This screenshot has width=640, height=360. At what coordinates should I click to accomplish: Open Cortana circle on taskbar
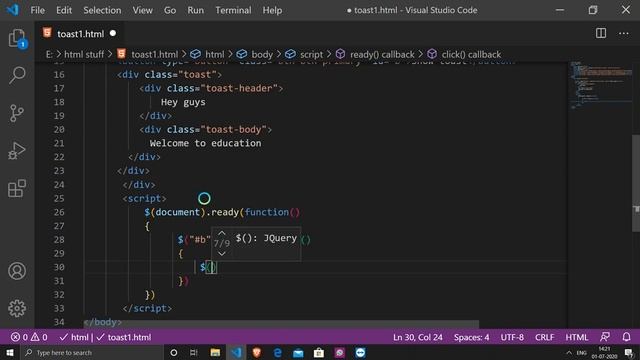[x=173, y=353]
